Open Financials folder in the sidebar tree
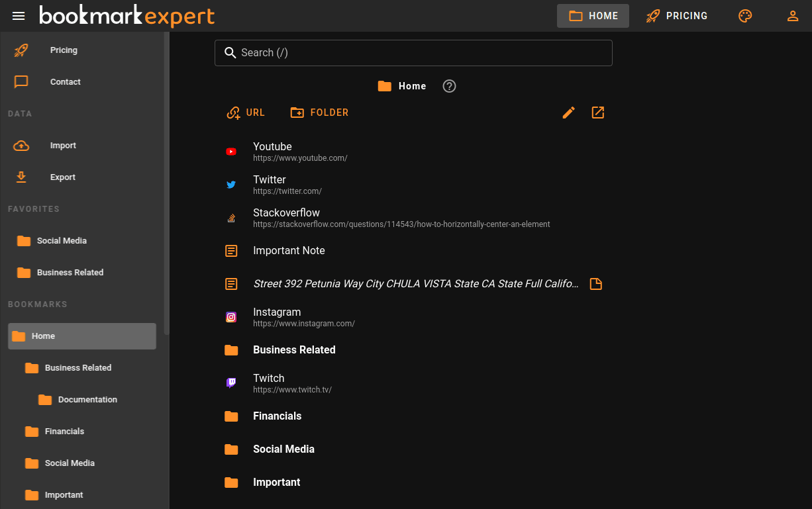The image size is (812, 509). (x=64, y=432)
